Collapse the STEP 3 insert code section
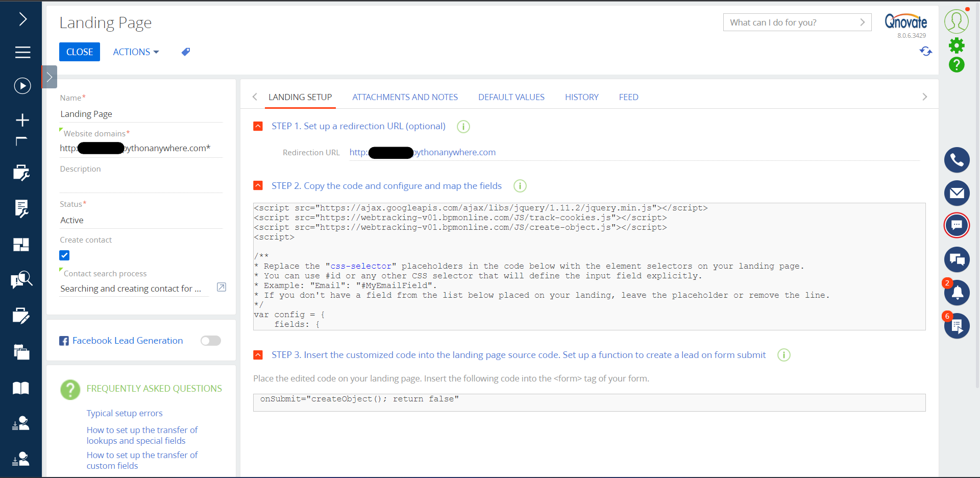This screenshot has width=980, height=478. [258, 355]
